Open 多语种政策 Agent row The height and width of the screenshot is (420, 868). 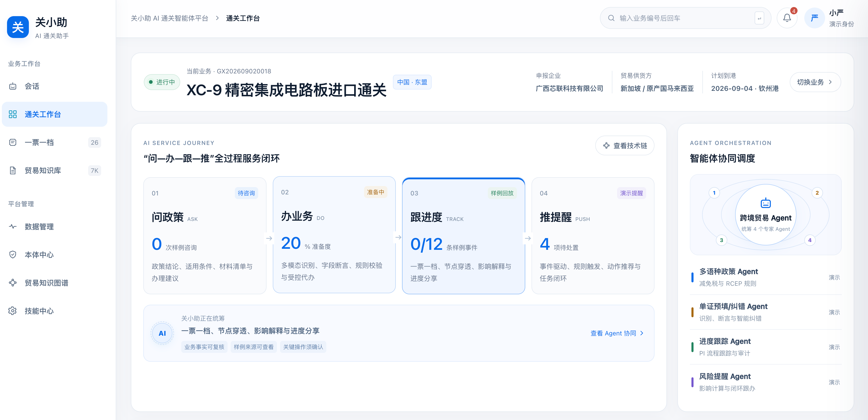coord(766,277)
